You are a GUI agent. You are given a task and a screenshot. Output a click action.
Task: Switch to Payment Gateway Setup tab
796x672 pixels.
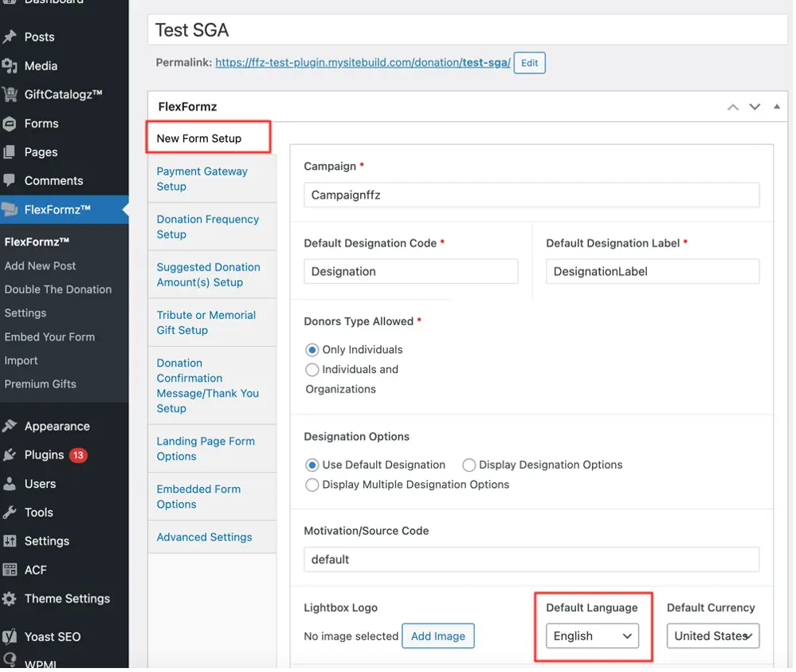(x=202, y=179)
